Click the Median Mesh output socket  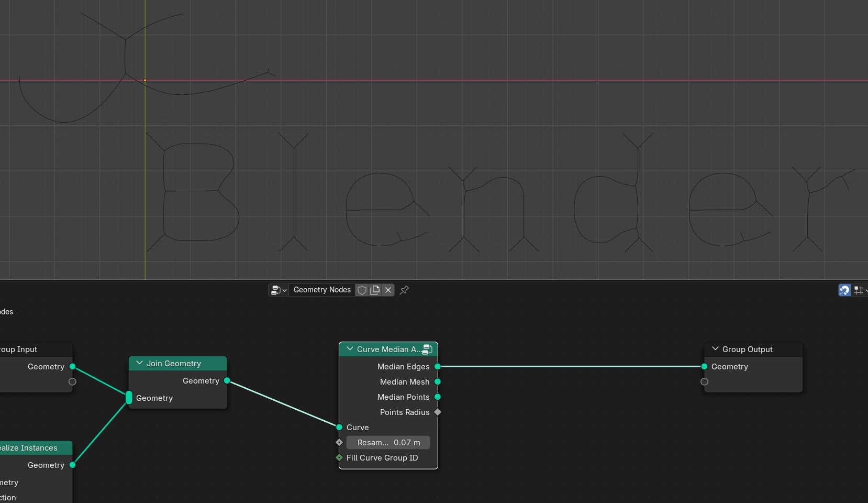pos(438,382)
